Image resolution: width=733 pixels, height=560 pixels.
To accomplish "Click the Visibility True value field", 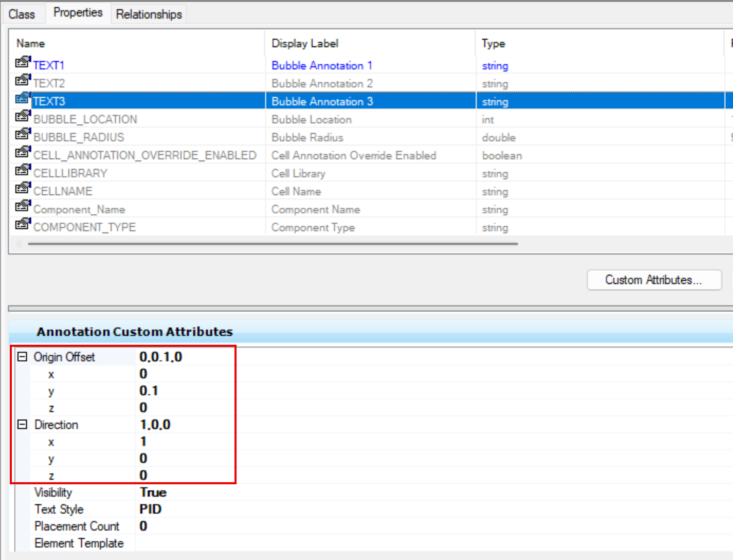I will pyautogui.click(x=153, y=493).
